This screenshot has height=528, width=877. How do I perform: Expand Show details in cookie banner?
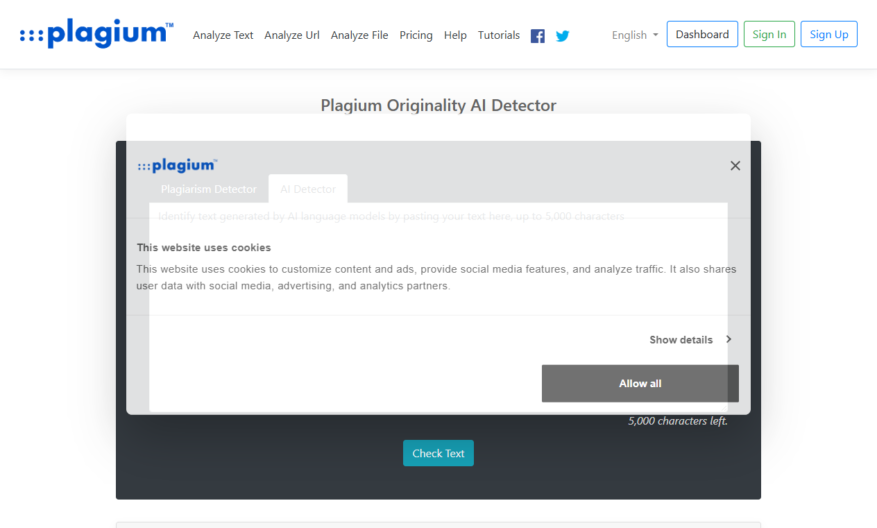[690, 340]
